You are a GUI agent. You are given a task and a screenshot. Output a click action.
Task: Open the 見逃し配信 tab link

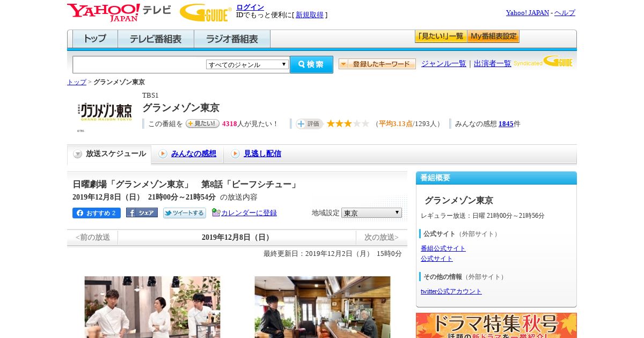(262, 154)
